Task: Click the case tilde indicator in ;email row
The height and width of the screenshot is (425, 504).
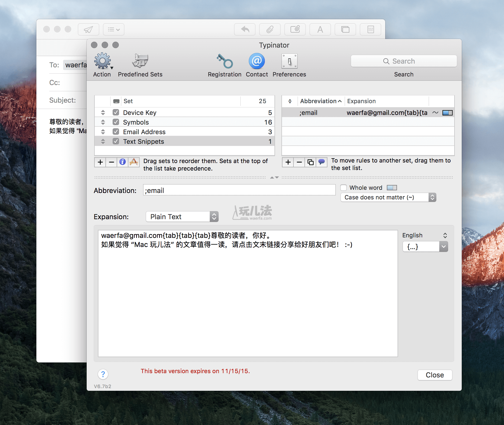Action: click(x=435, y=113)
